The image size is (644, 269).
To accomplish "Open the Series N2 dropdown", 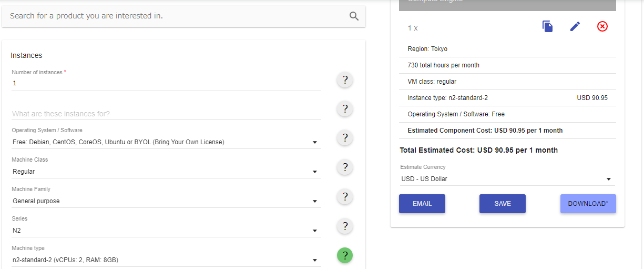I will [x=166, y=231].
